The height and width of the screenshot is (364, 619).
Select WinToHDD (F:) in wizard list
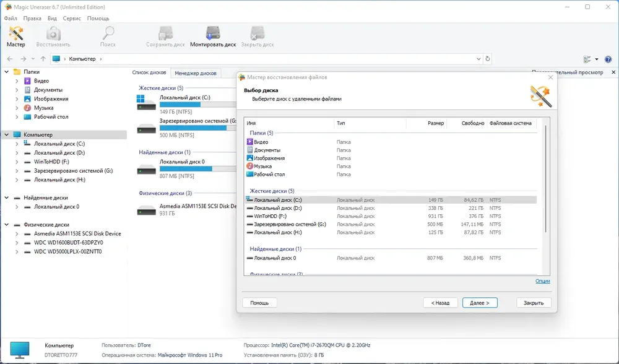[391, 216]
